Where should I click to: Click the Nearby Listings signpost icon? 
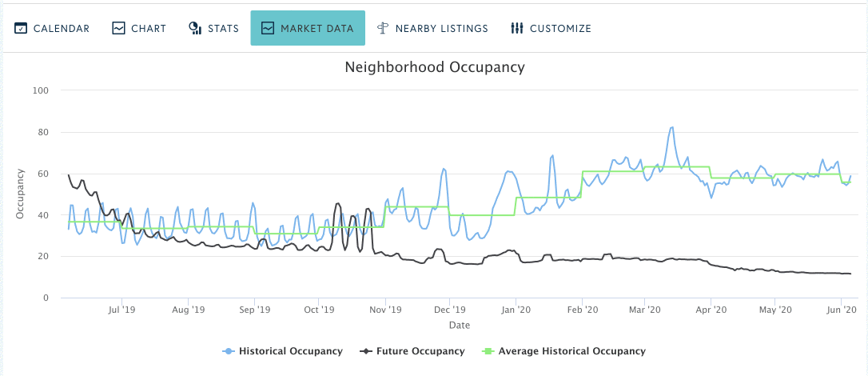point(383,28)
